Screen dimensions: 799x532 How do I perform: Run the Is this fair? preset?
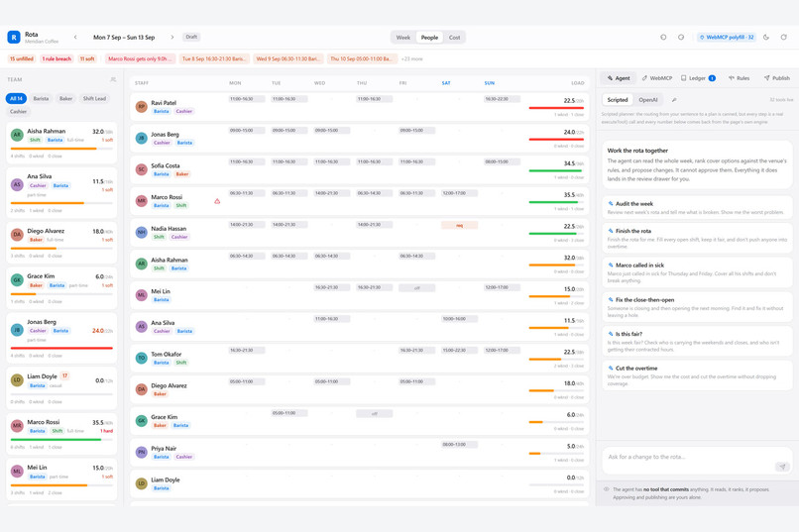point(697,342)
